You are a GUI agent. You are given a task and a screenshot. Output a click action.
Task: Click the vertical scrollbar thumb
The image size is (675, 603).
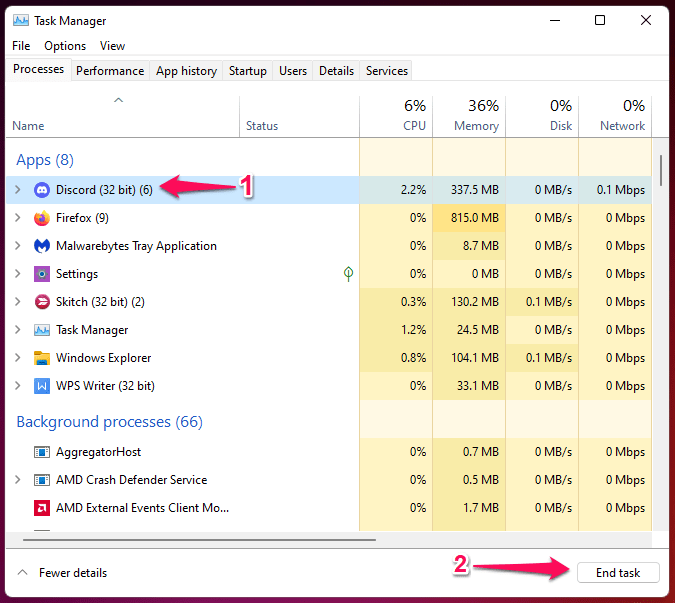click(661, 170)
